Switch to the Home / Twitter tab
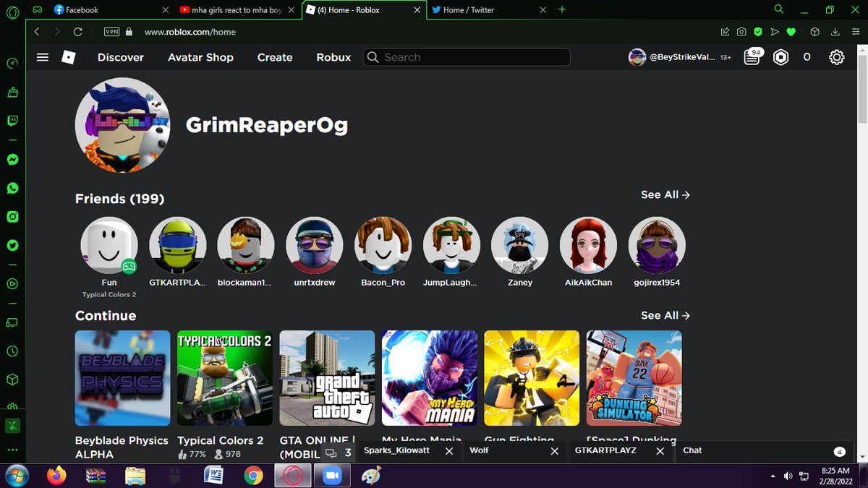Viewport: 868px width, 488px height. [489, 10]
